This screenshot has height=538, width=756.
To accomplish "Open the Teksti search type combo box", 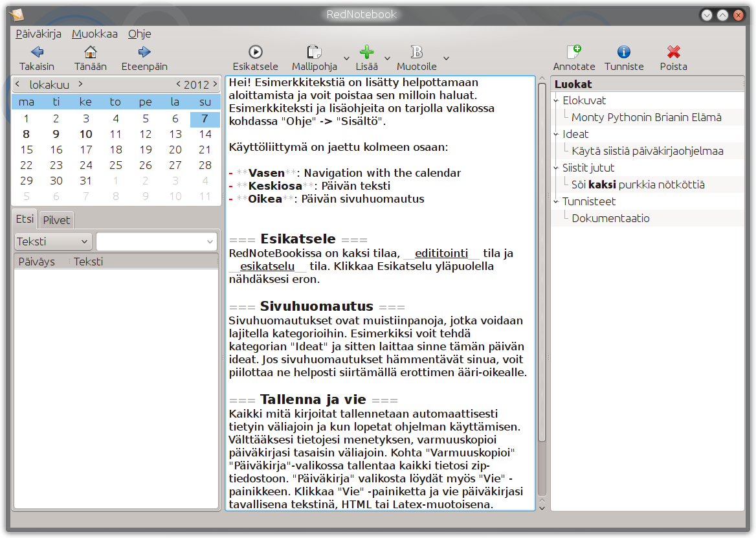I will point(52,241).
